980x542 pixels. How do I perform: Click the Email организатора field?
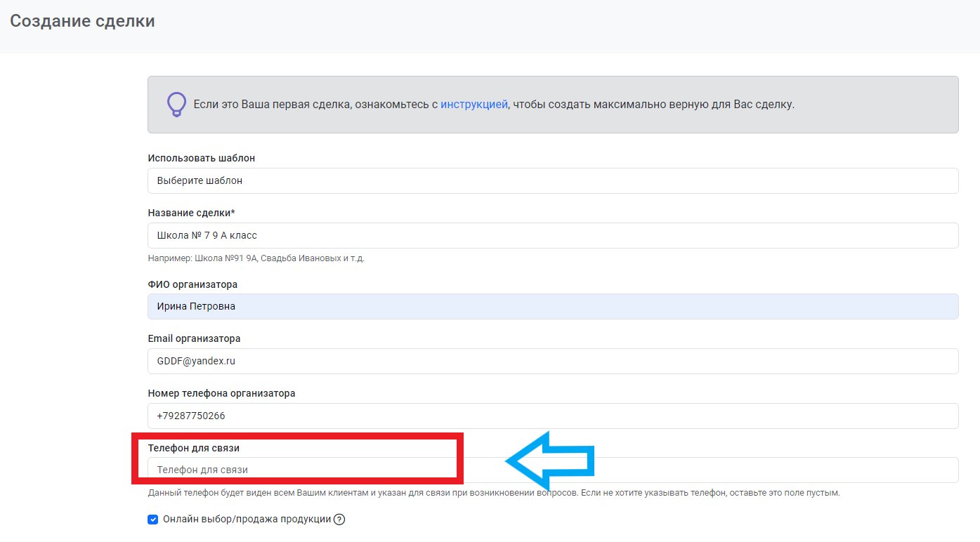[x=553, y=361]
